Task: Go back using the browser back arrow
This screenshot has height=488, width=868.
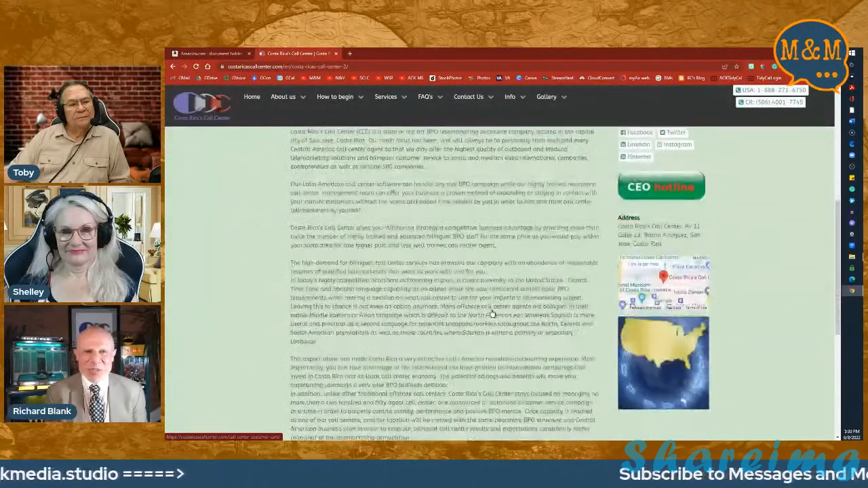Action: click(173, 66)
